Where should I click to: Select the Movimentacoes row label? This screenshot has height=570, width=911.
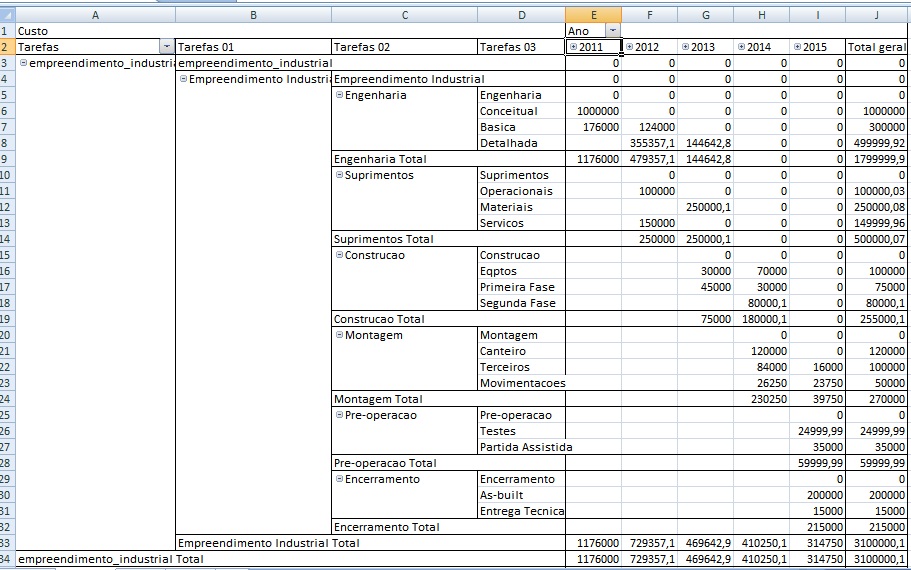tap(521, 383)
